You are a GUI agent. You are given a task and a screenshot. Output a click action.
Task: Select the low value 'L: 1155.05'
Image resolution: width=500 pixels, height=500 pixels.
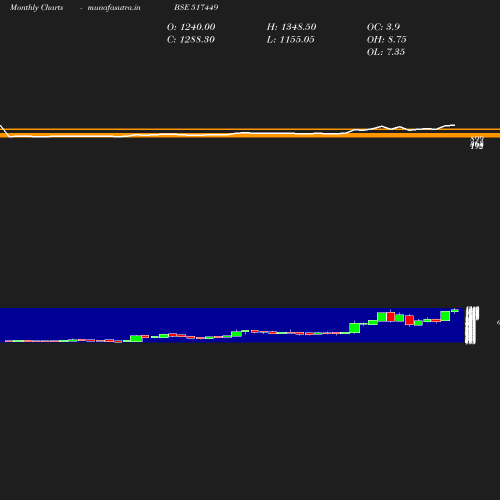[290, 40]
